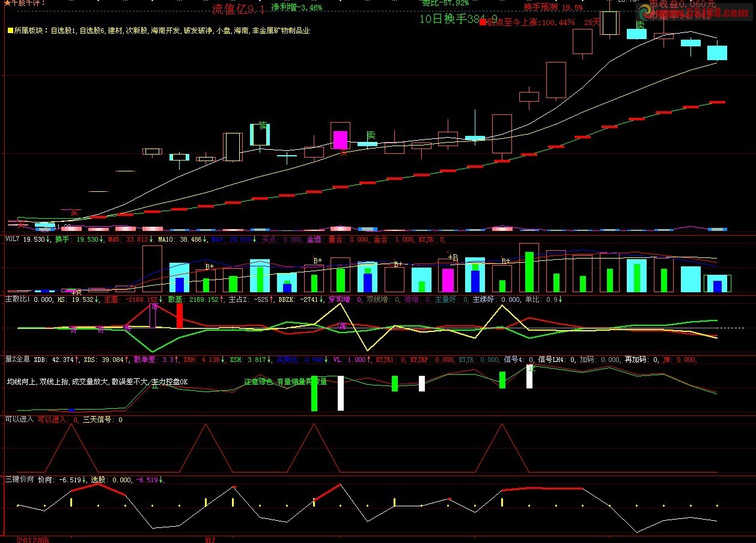This screenshot has width=756, height=543.
Task: Click the 量Z全息 indicator title
Action: pyautogui.click(x=17, y=359)
